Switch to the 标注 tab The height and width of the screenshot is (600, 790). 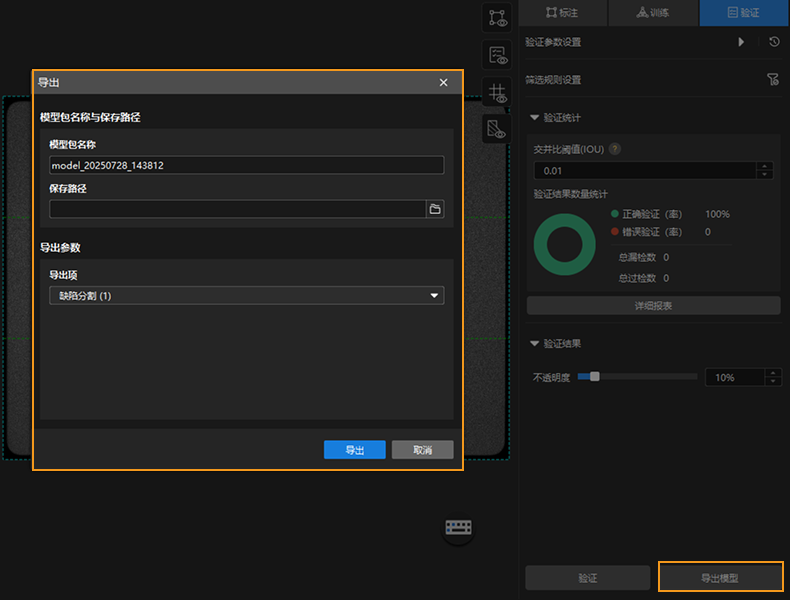tap(562, 13)
